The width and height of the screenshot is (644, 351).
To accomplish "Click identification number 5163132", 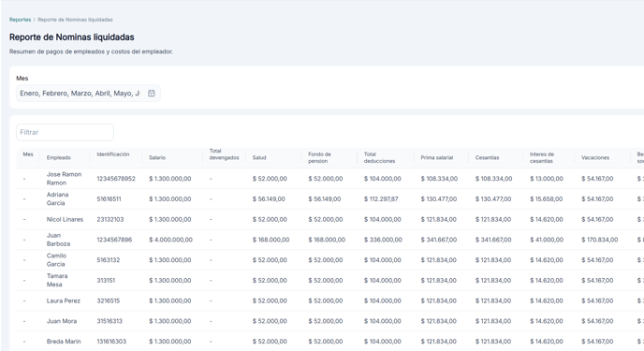I will (109, 260).
